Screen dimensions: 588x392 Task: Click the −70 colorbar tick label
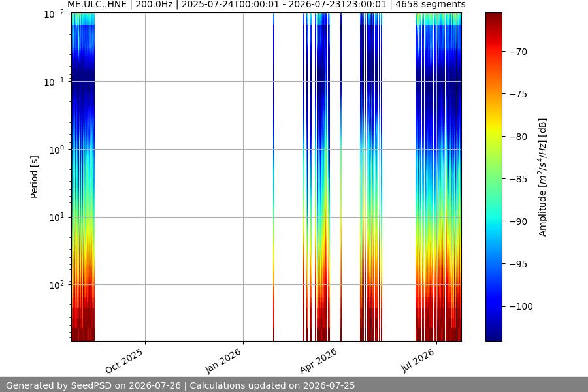(518, 52)
